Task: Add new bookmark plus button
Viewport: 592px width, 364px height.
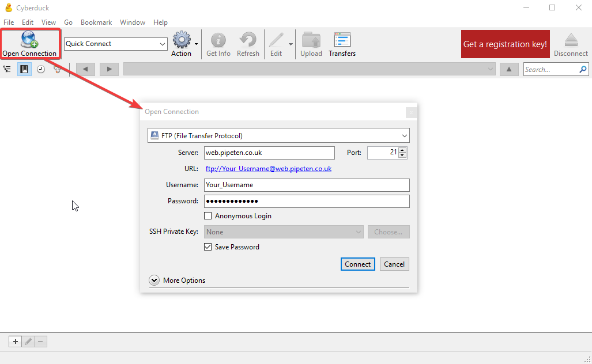Action: coord(15,342)
